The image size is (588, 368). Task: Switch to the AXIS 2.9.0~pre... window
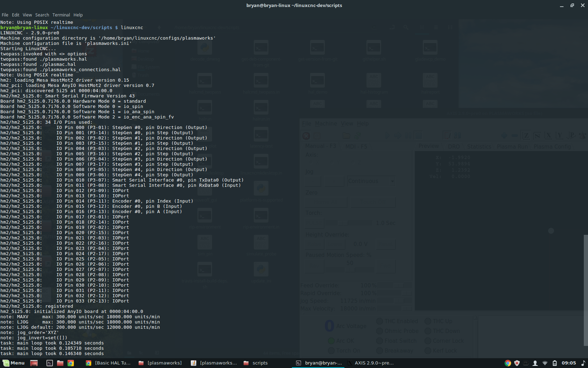(370, 363)
